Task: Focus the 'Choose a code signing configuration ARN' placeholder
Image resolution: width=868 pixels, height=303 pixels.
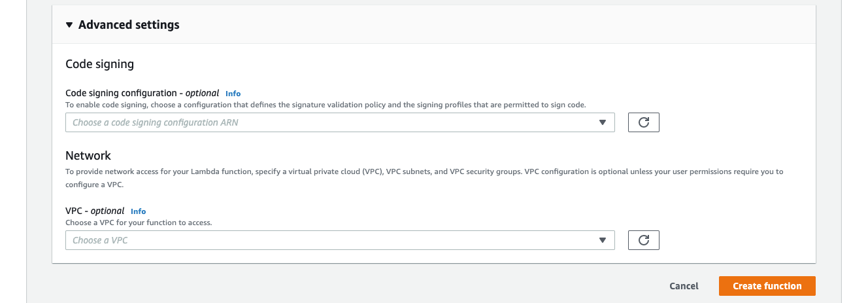Action: click(156, 122)
